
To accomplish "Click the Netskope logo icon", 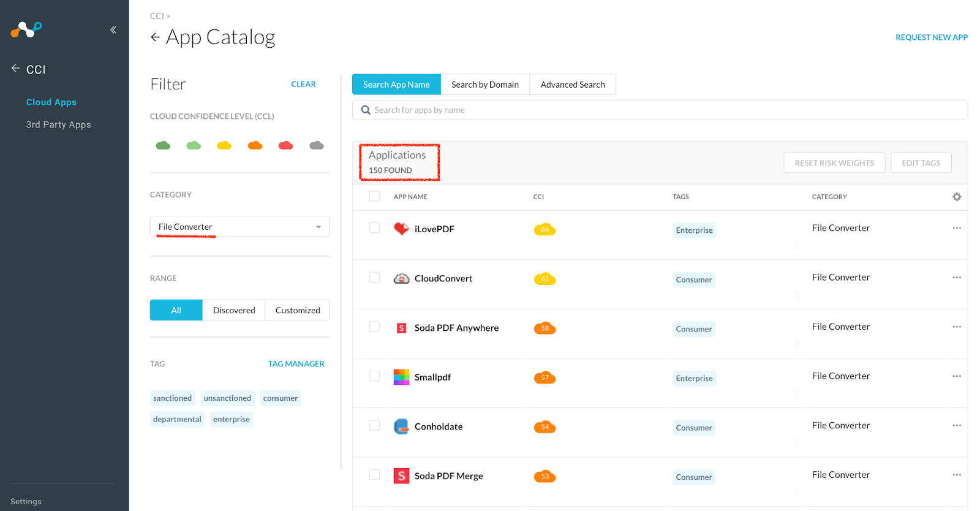I will click(26, 29).
